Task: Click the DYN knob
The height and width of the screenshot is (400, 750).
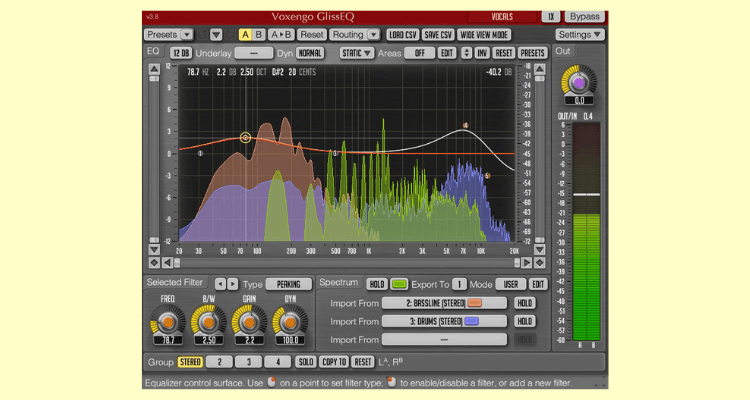Action: [x=290, y=323]
